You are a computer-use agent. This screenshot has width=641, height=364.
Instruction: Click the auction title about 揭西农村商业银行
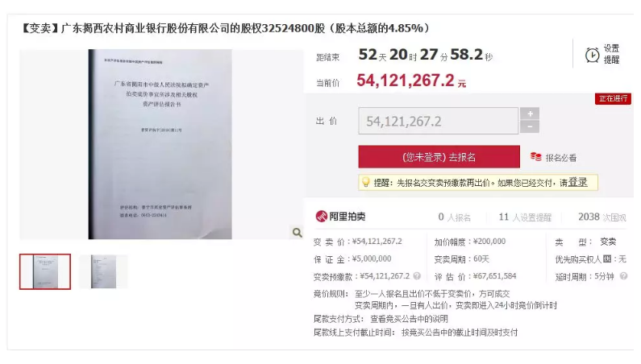(226, 28)
